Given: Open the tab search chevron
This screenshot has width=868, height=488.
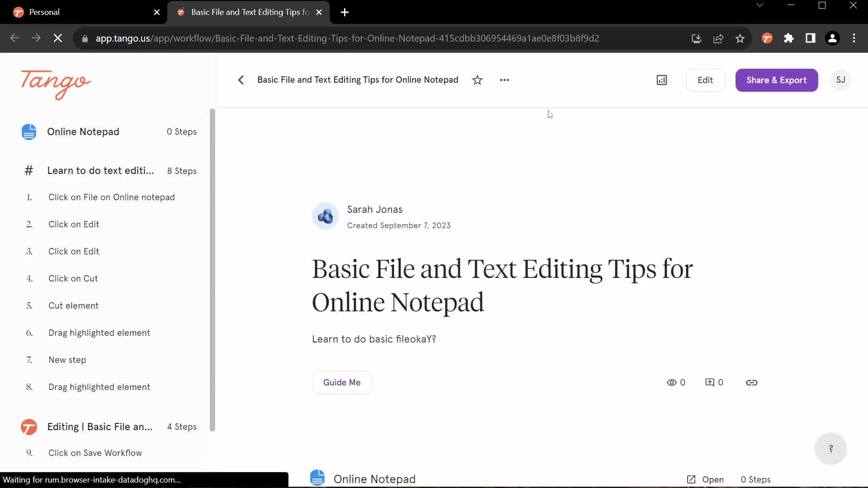Looking at the screenshot, I should pos(760,5).
